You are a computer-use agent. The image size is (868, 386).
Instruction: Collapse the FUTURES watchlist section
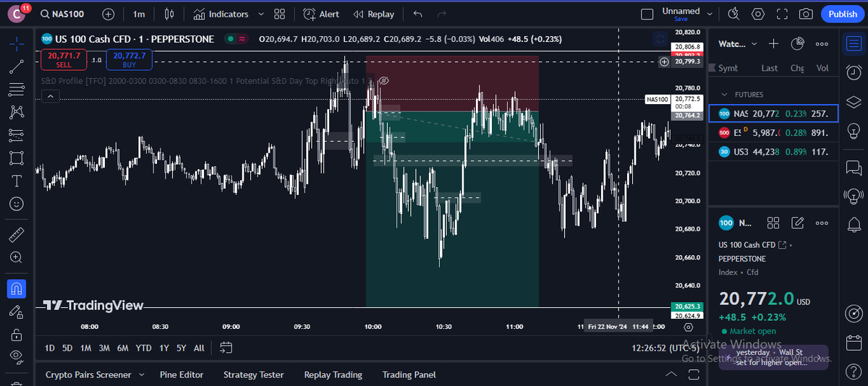click(x=725, y=95)
